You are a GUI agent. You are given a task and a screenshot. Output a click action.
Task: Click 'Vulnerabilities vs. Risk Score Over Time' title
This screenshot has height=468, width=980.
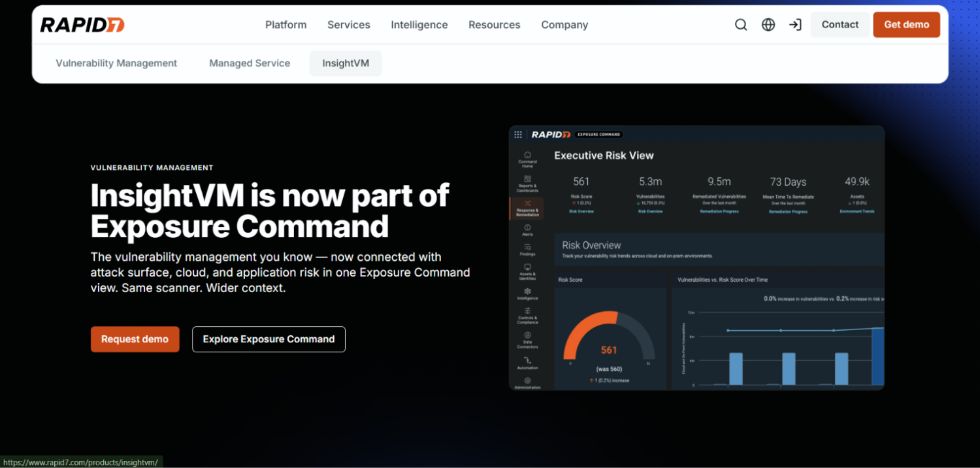[x=723, y=280]
